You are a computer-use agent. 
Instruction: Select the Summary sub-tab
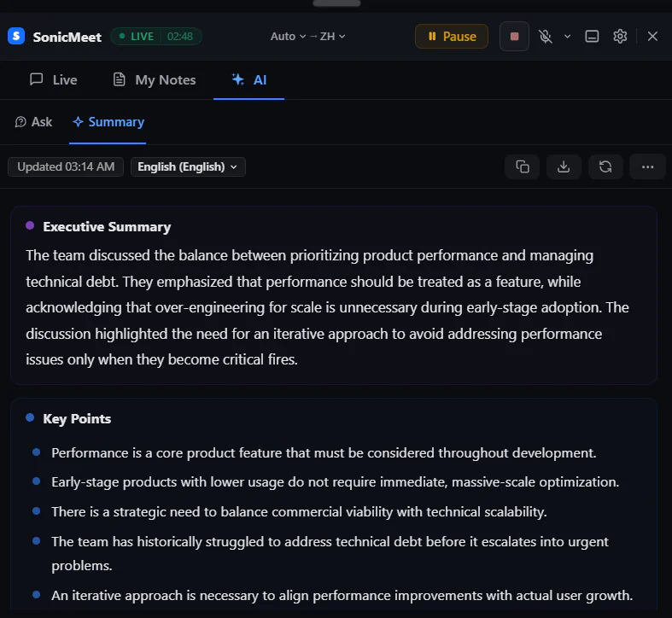click(108, 122)
